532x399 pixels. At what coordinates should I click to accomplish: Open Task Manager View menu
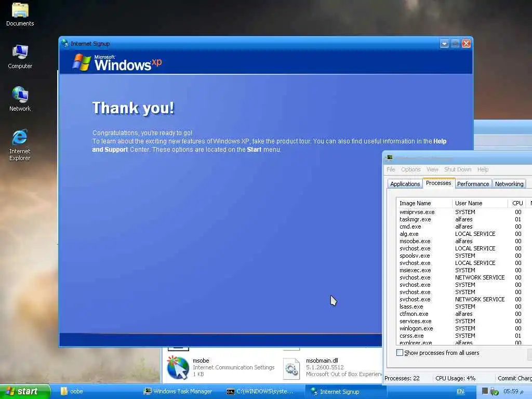432,169
